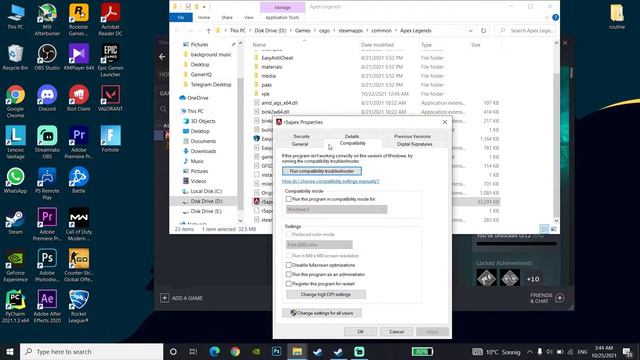Check Register this program for restart

[289, 284]
